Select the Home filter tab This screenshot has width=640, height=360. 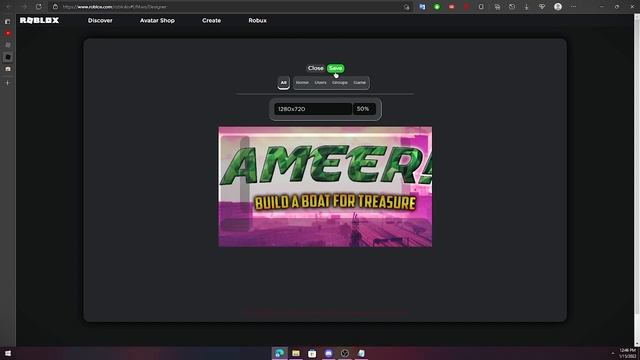pyautogui.click(x=302, y=82)
